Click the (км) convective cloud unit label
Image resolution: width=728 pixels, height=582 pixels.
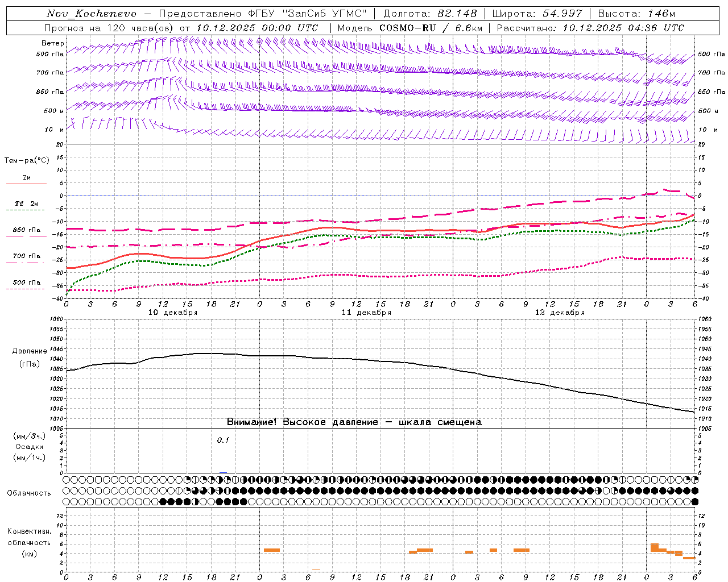(x=29, y=554)
